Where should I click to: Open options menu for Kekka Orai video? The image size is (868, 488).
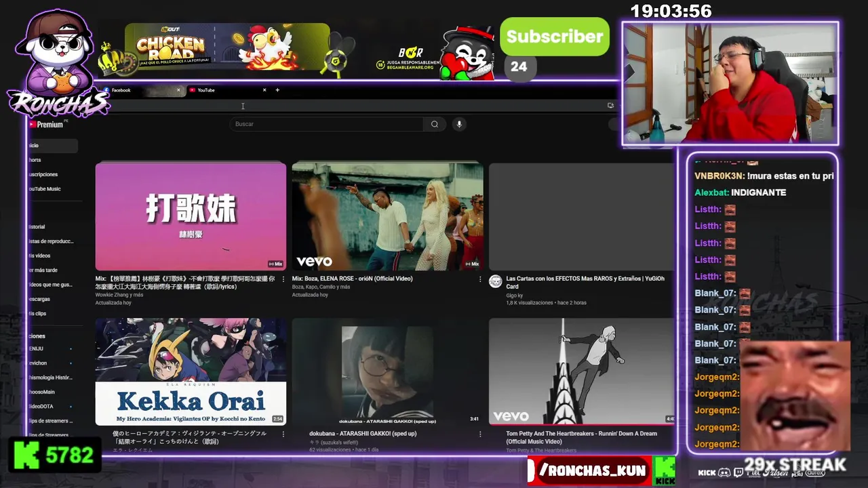(283, 434)
